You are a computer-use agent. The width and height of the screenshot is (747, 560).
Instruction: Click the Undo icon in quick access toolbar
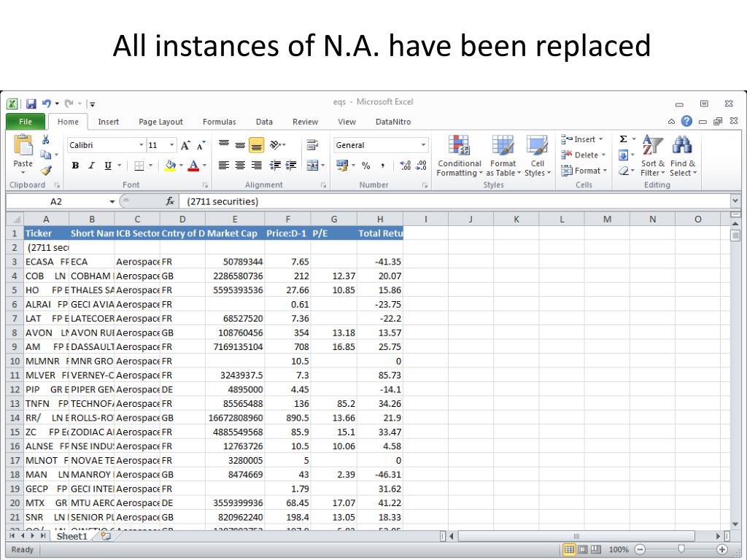pos(47,104)
